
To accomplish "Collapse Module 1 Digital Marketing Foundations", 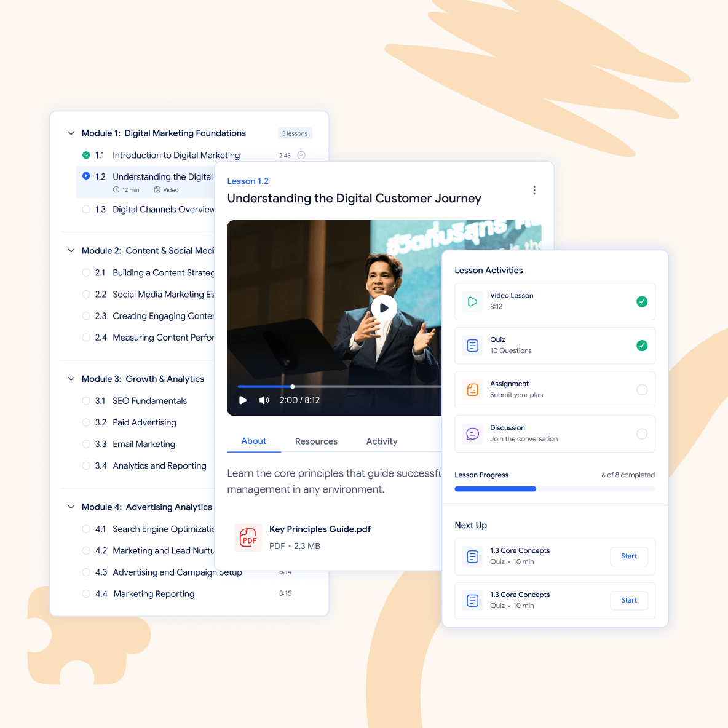I will 71,133.
